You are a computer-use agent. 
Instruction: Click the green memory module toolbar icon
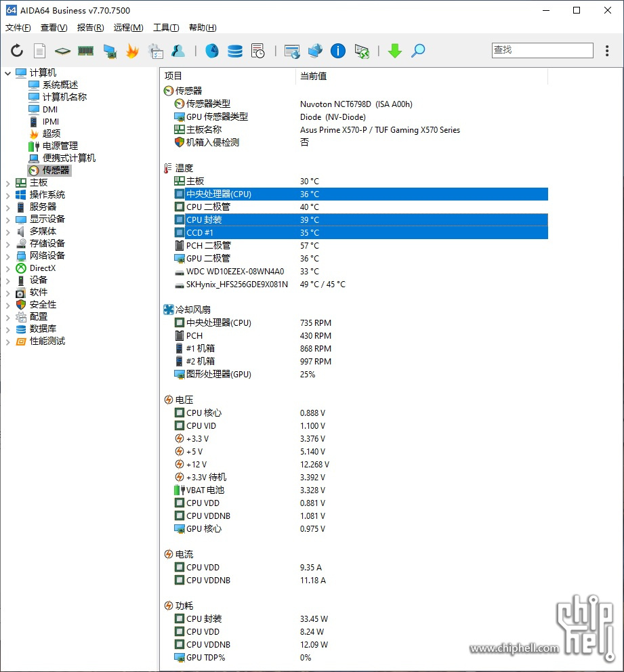[86, 51]
